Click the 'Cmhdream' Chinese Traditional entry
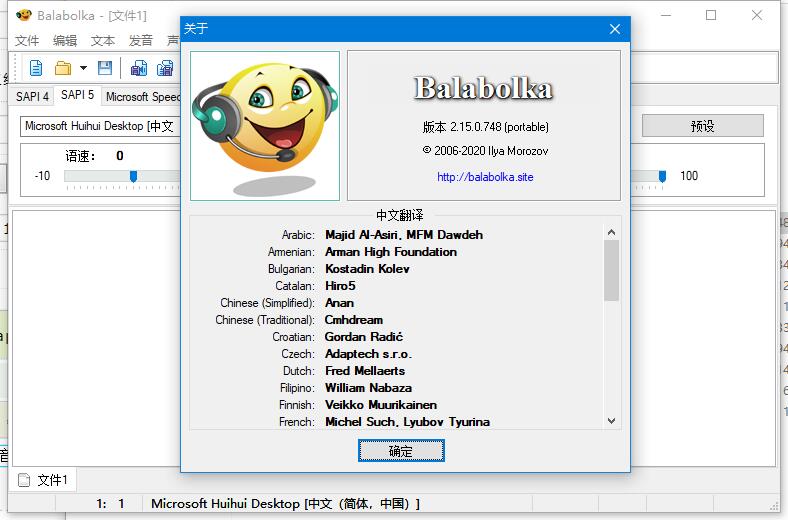Image resolution: width=788 pixels, height=520 pixels. 353,320
